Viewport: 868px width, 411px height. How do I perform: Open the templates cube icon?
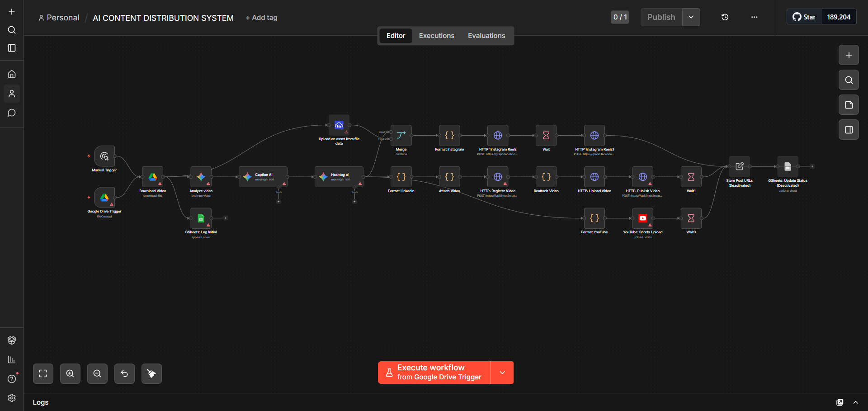tap(12, 340)
